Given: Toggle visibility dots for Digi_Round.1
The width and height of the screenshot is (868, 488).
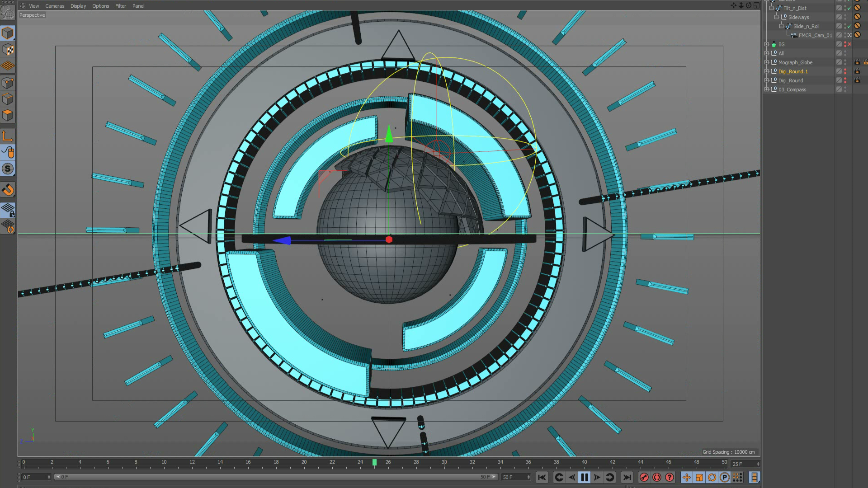Looking at the screenshot, I should 845,71.
